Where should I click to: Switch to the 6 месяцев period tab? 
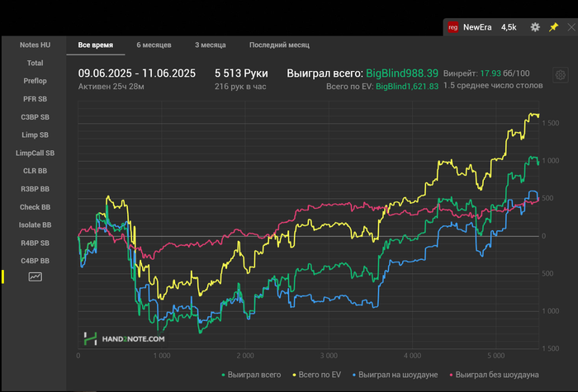pyautogui.click(x=154, y=45)
